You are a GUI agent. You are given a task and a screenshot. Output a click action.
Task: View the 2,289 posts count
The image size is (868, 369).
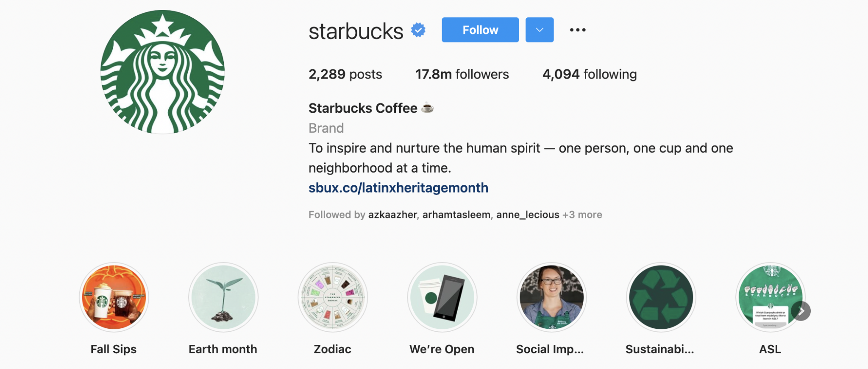(x=345, y=74)
